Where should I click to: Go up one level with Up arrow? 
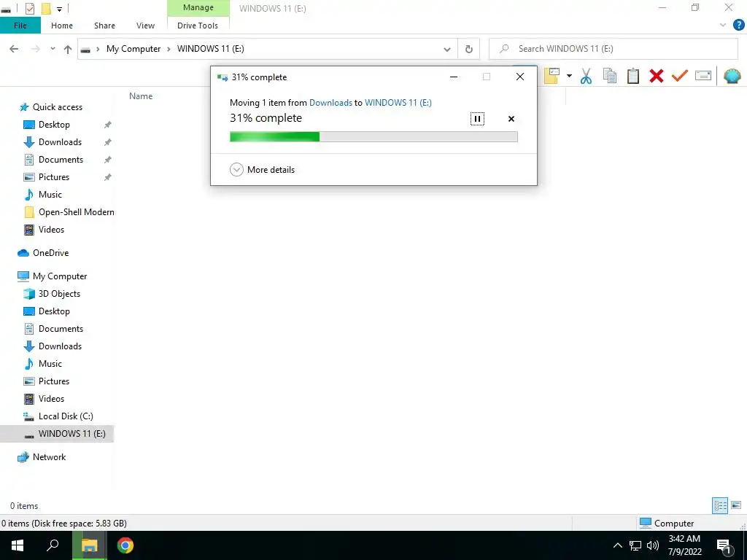[x=68, y=49]
